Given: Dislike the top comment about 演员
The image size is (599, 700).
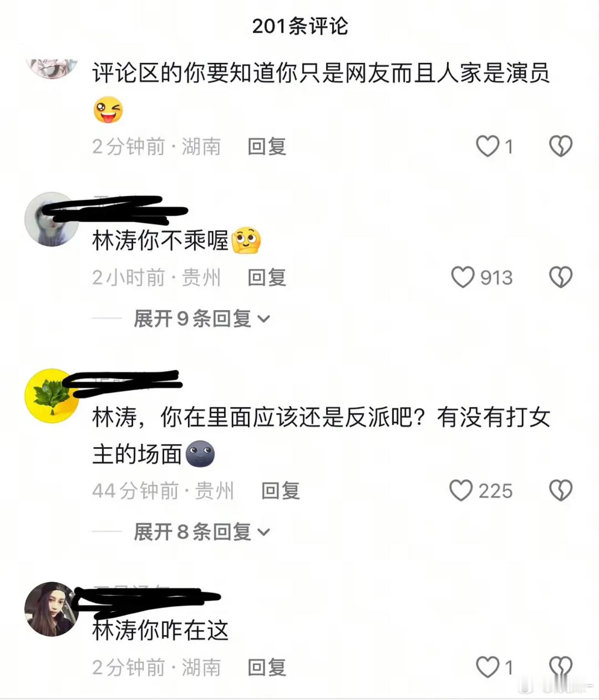Looking at the screenshot, I should coord(561,146).
